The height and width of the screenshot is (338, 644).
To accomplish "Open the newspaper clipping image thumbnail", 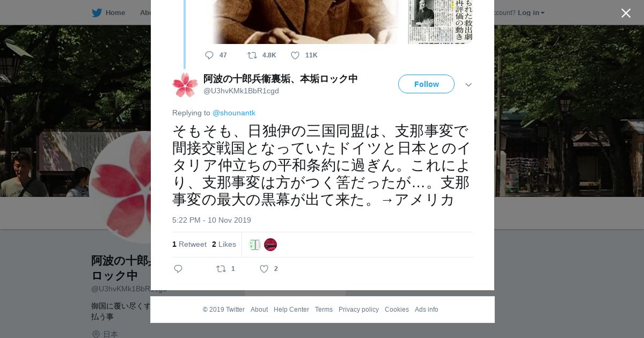I will pyautogui.click(x=440, y=21).
